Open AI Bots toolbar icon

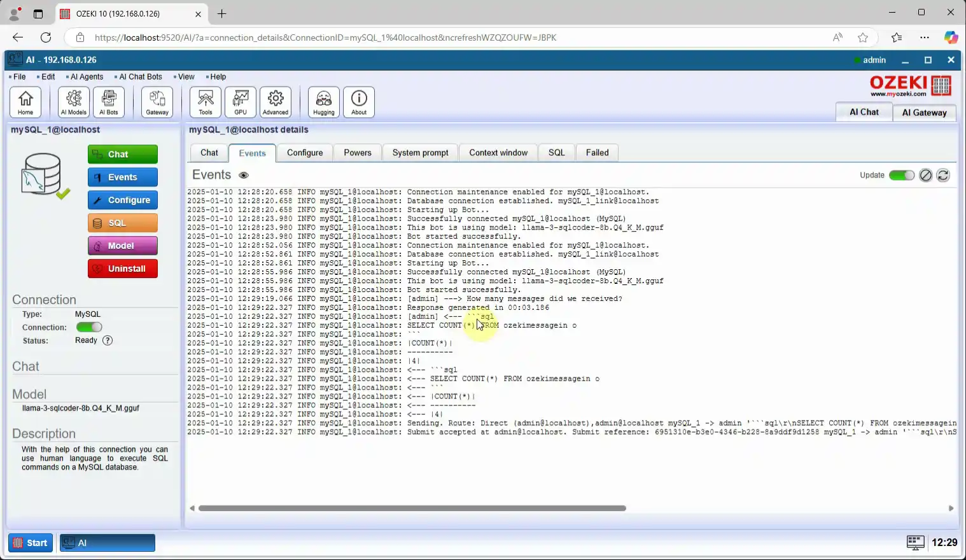pos(108,102)
